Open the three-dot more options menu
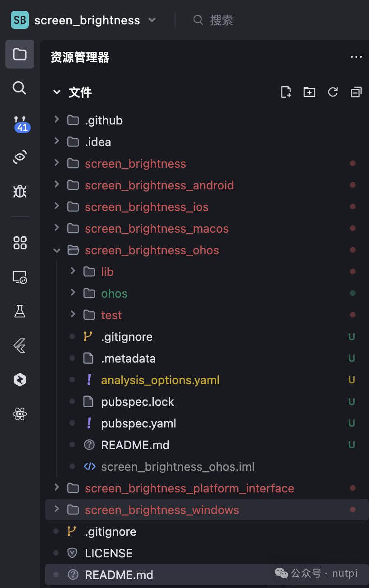 coord(356,57)
